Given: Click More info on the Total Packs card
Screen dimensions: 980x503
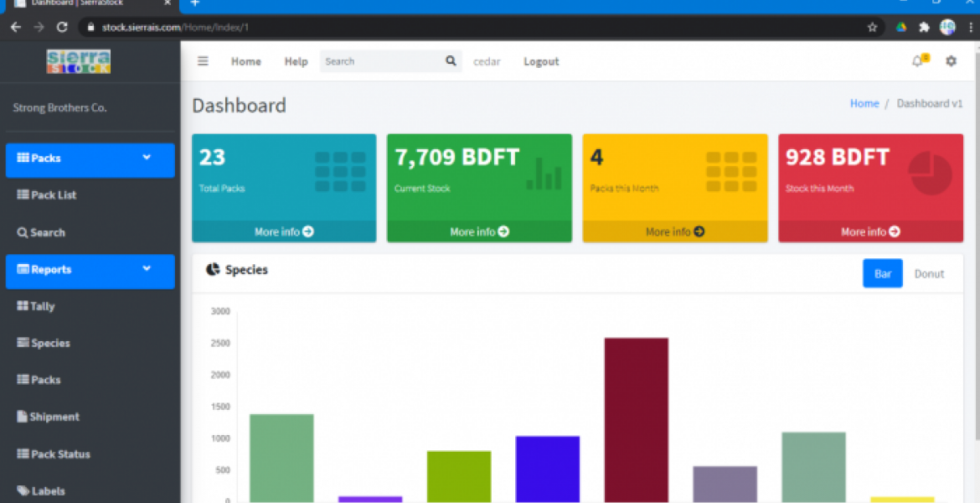Looking at the screenshot, I should [x=284, y=231].
